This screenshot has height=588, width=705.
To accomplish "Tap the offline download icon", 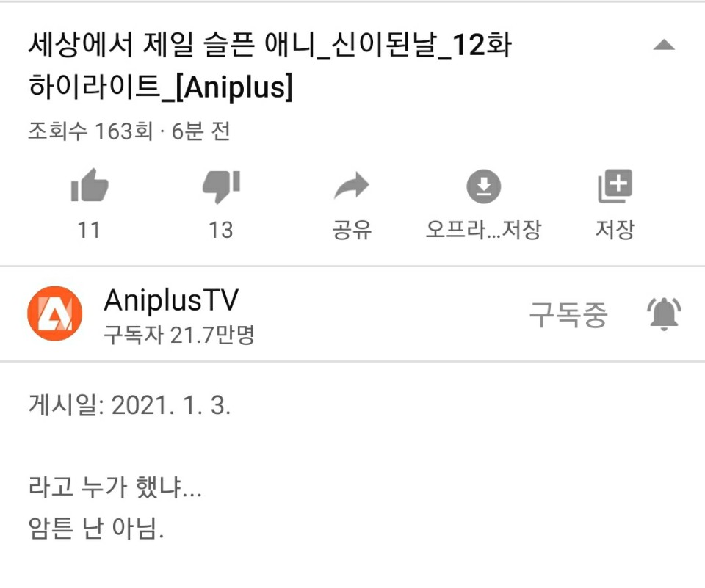I will pyautogui.click(x=484, y=186).
